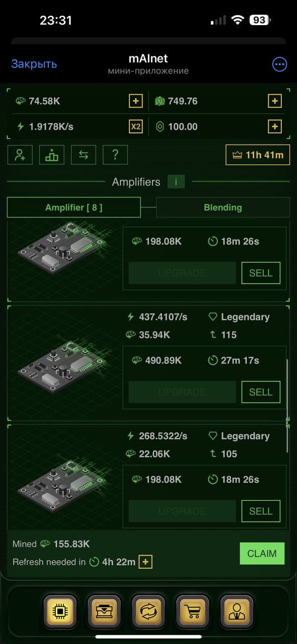Open the question mark help icon
The height and width of the screenshot is (644, 297).
pyautogui.click(x=115, y=155)
